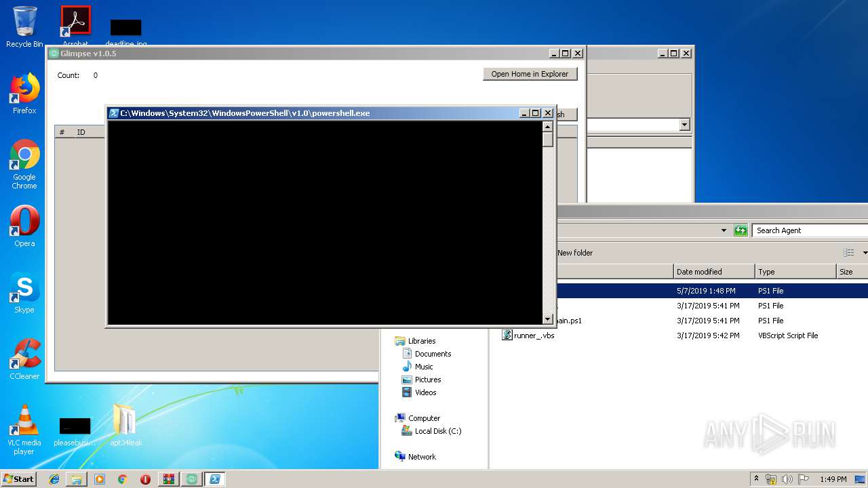
Task: Sort files by Date modified column
Action: (x=714, y=272)
